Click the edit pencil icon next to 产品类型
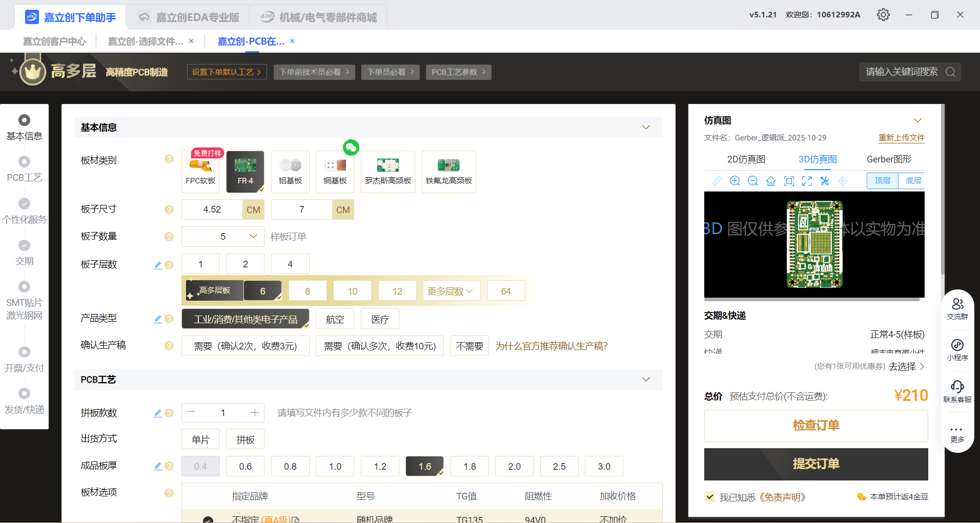The height and width of the screenshot is (523, 980). pos(158,319)
